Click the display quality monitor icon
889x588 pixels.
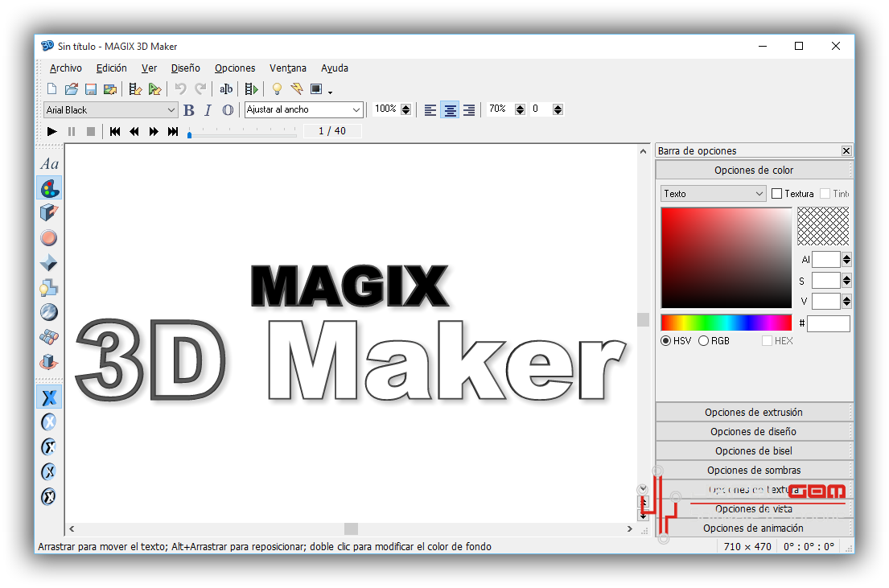[x=316, y=89]
